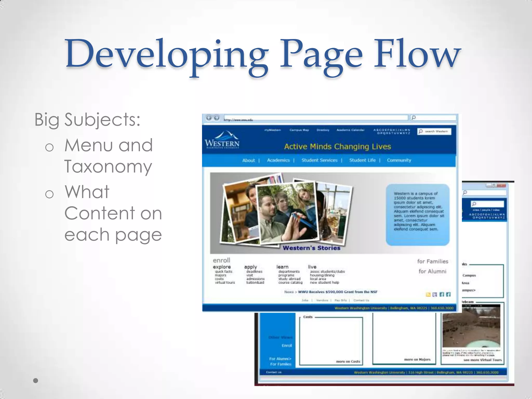Click the for Alumni link in the front window
Viewport: 532px width, 399px height.
click(432, 271)
